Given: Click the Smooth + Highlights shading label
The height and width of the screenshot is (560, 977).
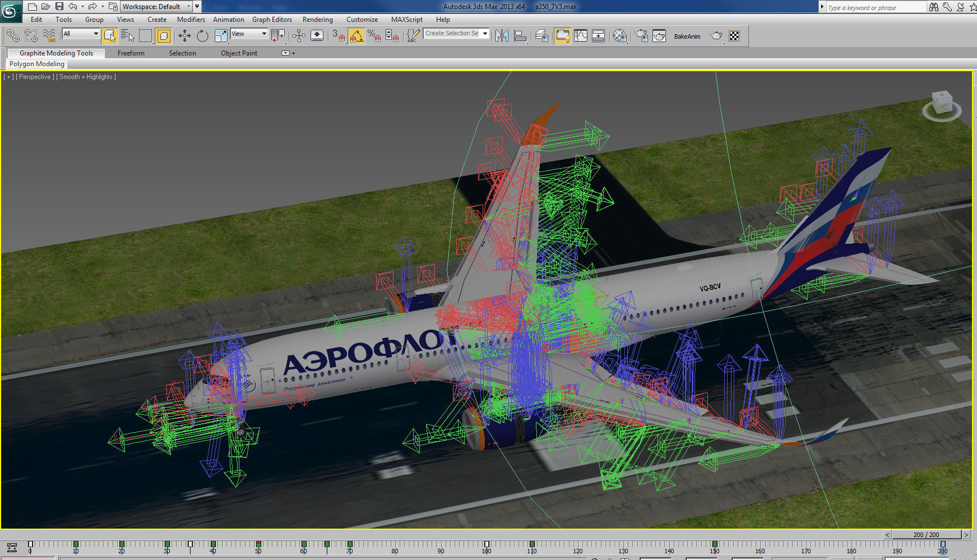Looking at the screenshot, I should point(86,77).
